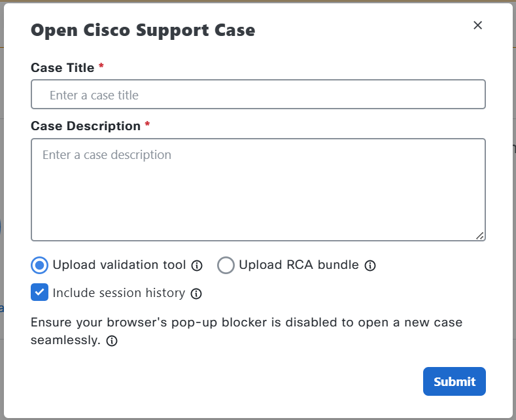Click the Upload RCA bundle label text

pyautogui.click(x=298, y=265)
